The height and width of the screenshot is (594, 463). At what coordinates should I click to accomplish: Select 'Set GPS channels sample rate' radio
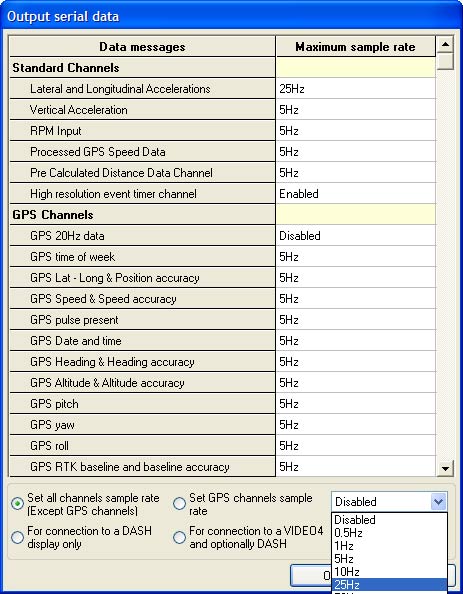pos(179,504)
